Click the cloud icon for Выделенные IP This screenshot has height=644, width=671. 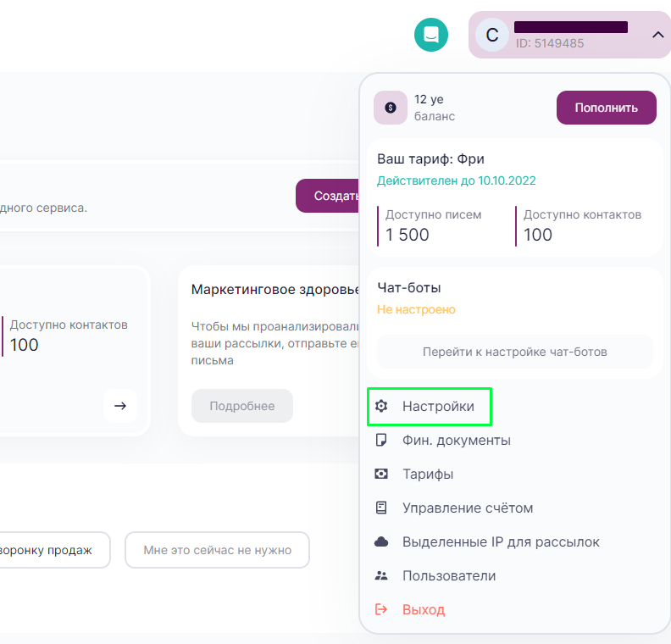pos(381,542)
